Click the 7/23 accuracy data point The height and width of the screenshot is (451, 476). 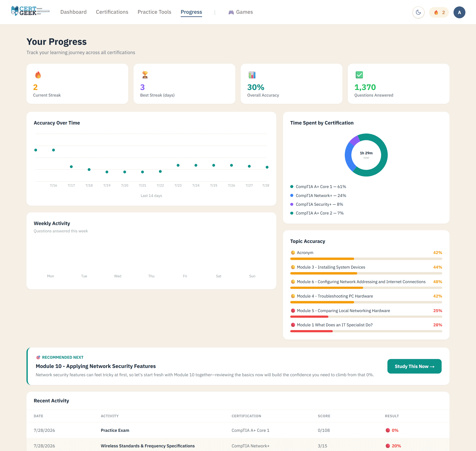(x=178, y=165)
